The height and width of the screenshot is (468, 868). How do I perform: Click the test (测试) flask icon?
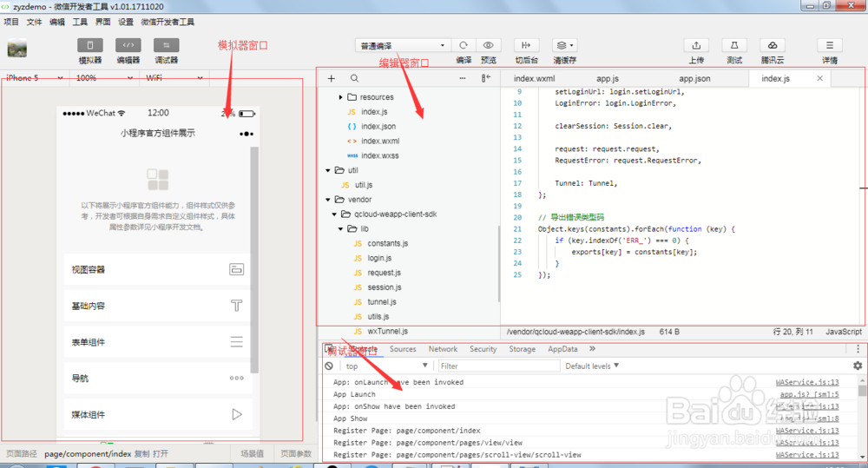point(734,45)
